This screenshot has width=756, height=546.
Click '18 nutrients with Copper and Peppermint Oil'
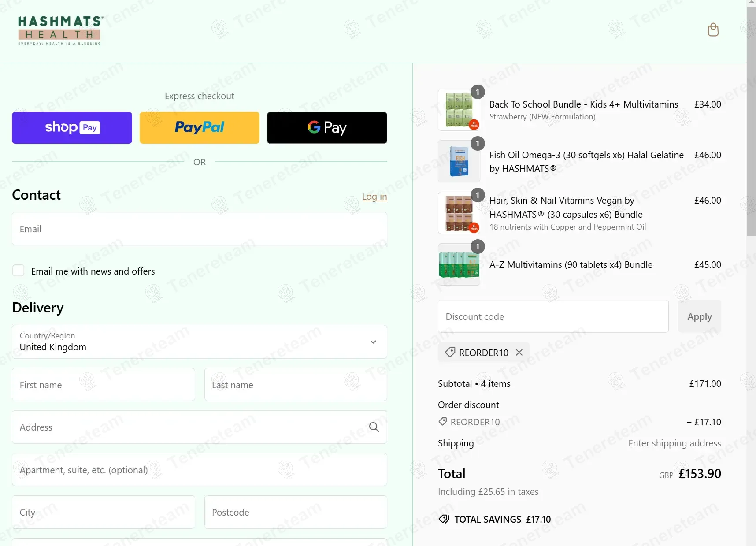click(x=567, y=227)
